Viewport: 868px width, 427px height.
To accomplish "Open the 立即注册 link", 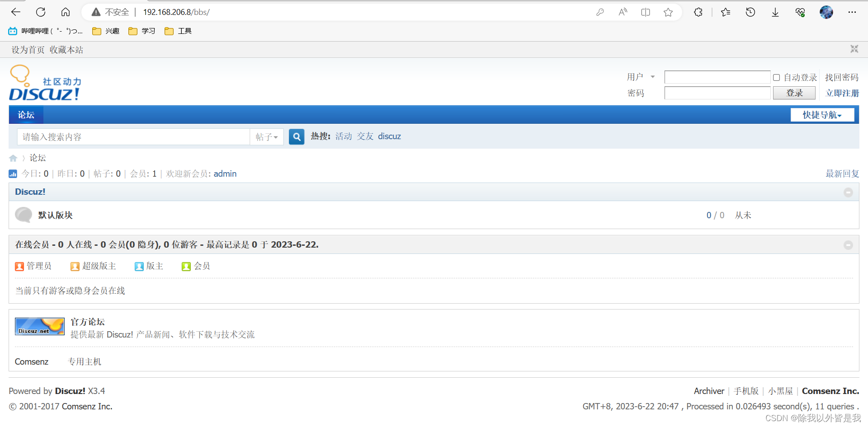I will point(842,93).
